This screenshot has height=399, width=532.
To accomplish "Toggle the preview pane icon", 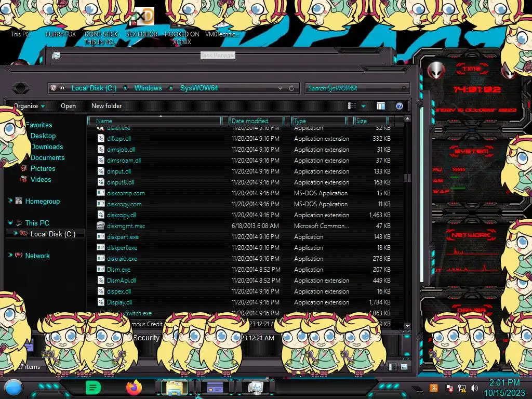I will (381, 106).
